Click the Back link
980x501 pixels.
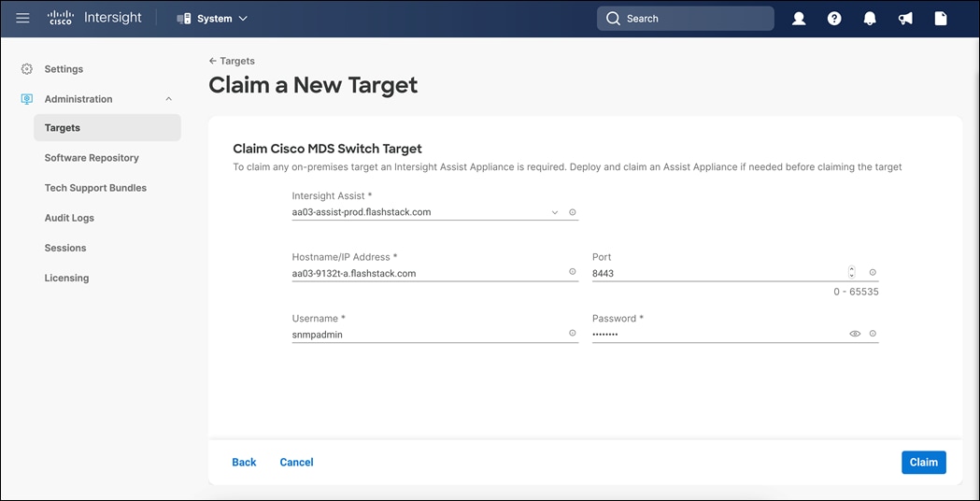(x=244, y=462)
